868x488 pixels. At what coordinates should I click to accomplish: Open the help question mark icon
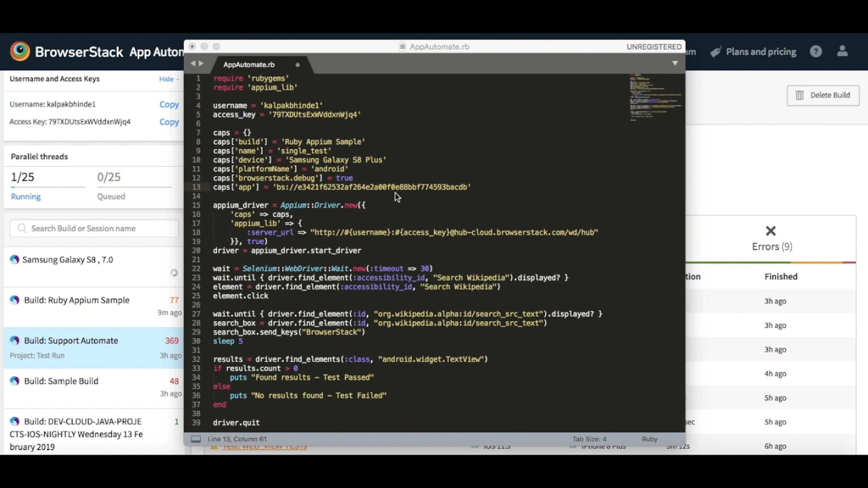point(816,52)
